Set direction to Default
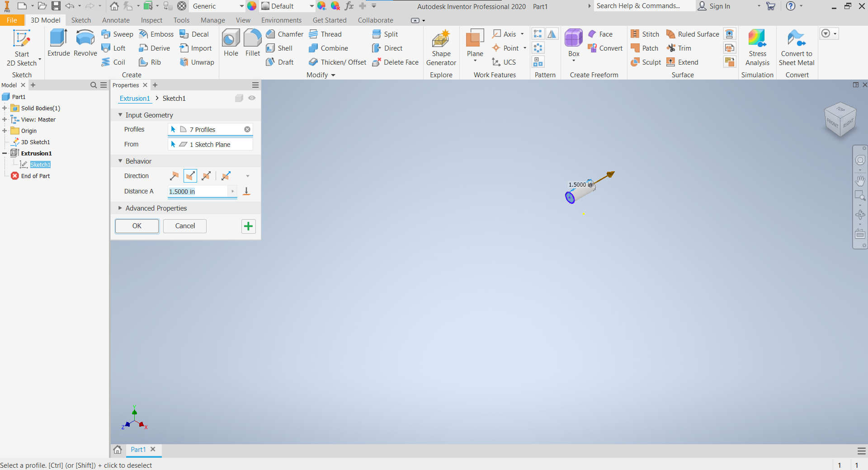 (174, 176)
